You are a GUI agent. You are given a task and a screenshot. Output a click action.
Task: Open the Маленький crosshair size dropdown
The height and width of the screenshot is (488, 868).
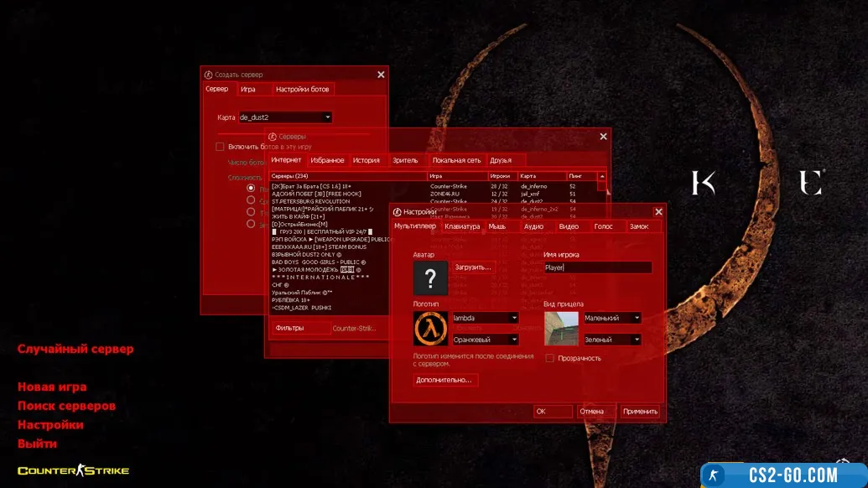(637, 318)
